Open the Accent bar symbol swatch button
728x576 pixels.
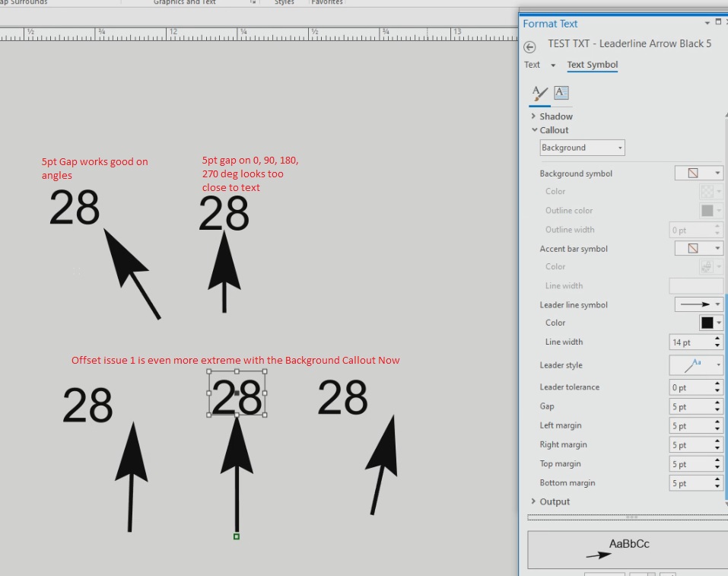click(697, 248)
